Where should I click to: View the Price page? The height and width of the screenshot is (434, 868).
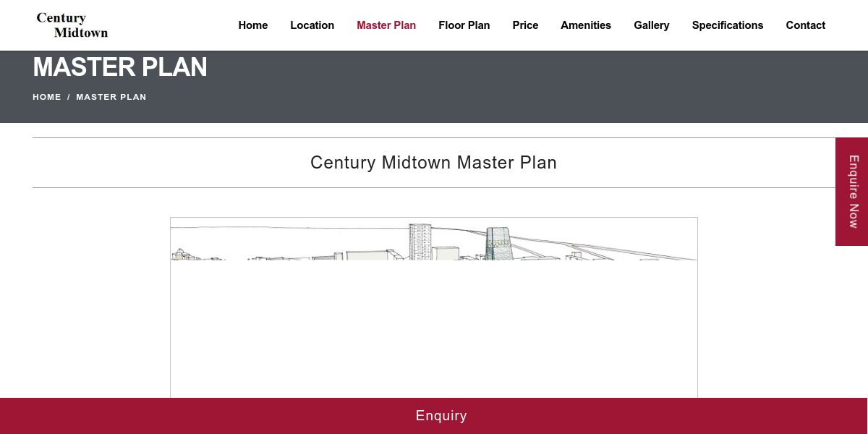(525, 25)
